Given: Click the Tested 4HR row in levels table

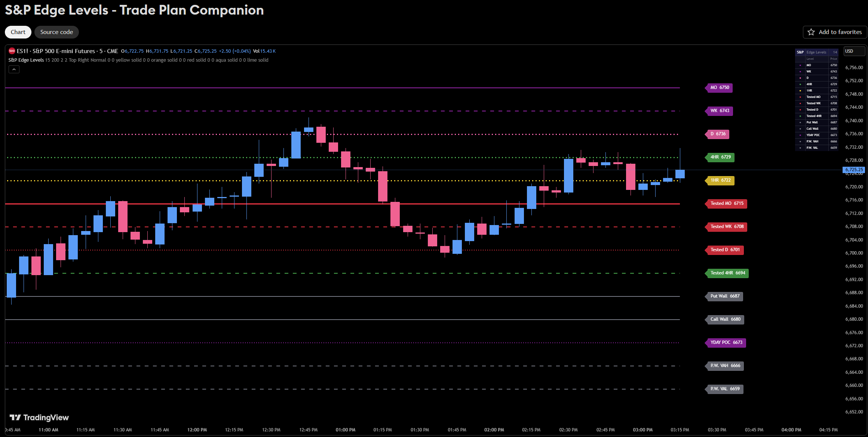Looking at the screenshot, I should click(814, 116).
